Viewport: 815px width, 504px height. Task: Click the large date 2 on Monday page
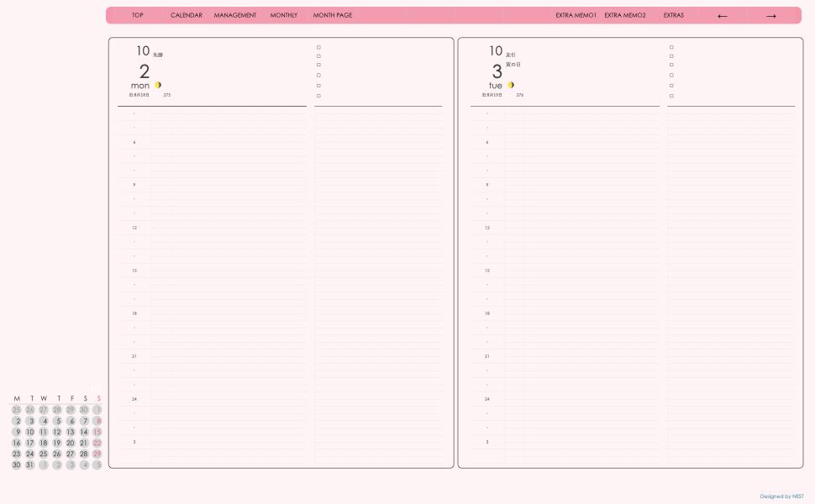tap(145, 71)
